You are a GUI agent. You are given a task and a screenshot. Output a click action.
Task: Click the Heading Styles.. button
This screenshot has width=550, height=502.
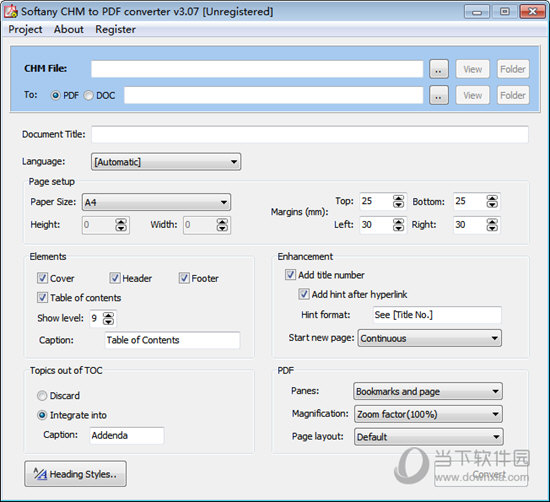75,474
